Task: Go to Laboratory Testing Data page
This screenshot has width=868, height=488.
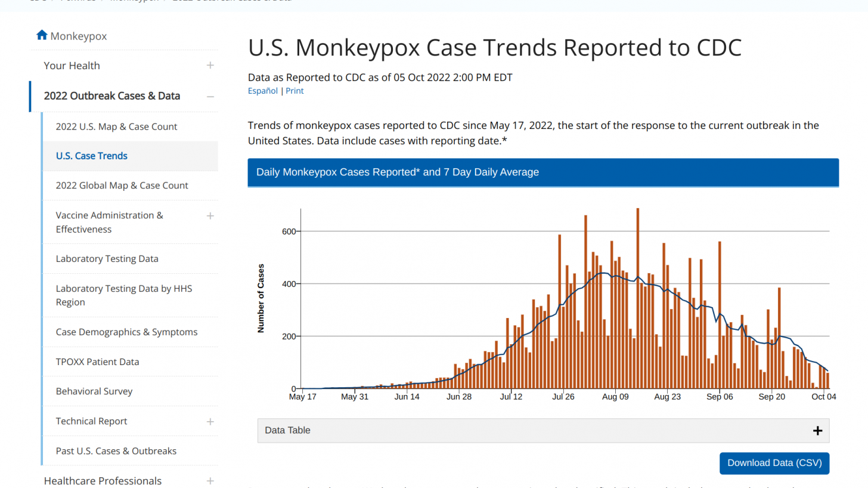Action: (107, 259)
